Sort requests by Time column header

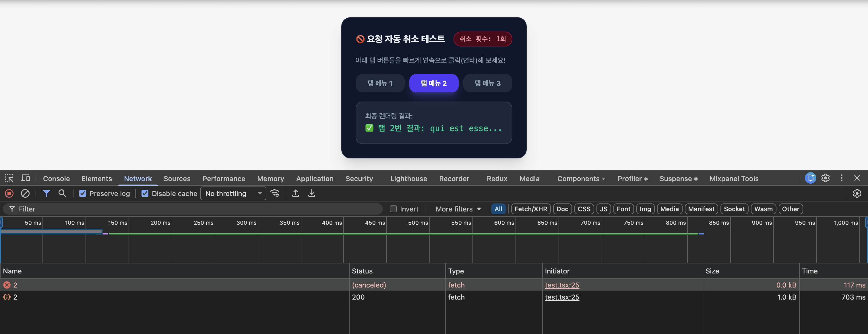(x=834, y=271)
